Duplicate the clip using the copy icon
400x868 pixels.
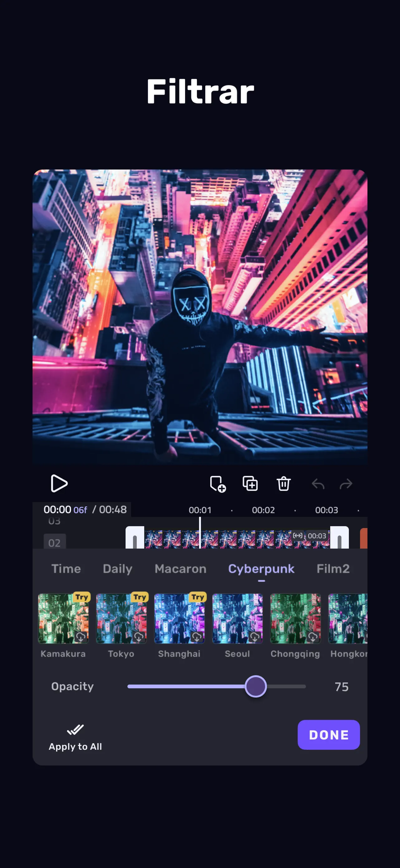[250, 483]
